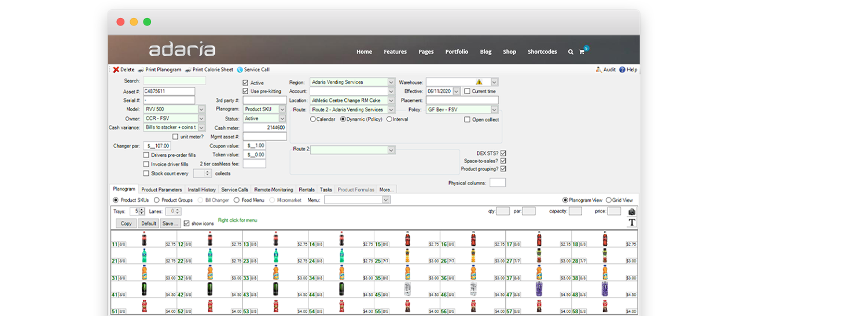Viewport: 868px width, 316px height.
Task: Click the blue Help icon
Action: pyautogui.click(x=622, y=69)
